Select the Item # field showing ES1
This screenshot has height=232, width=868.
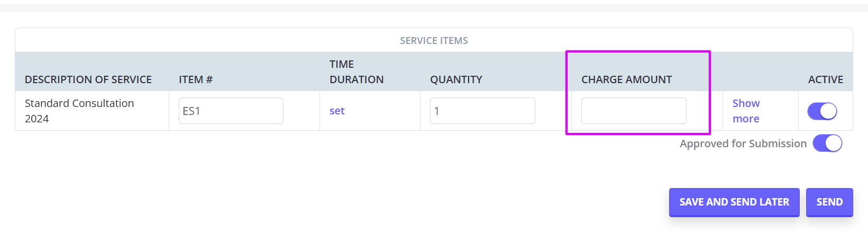pyautogui.click(x=231, y=111)
